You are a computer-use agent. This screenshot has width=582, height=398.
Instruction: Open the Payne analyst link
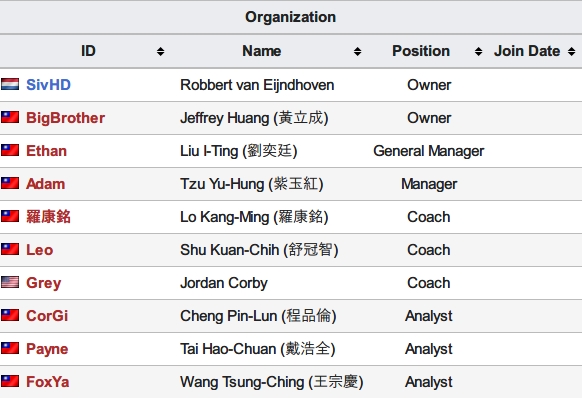[x=47, y=349]
